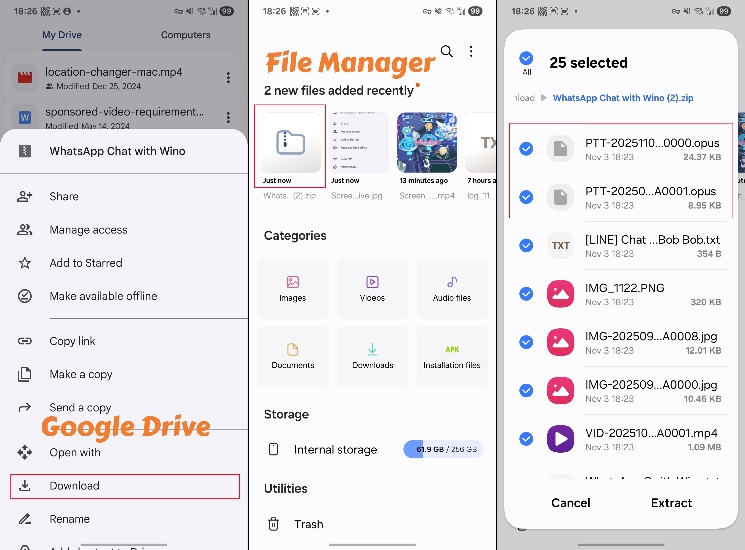The image size is (745, 550).
Task: Open the Audio files category
Action: [x=452, y=289]
